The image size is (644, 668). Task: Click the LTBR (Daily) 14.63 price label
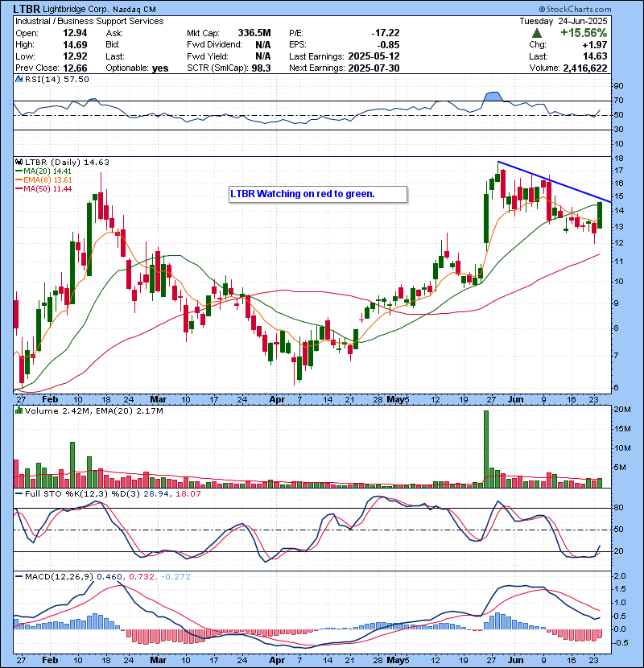67,163
